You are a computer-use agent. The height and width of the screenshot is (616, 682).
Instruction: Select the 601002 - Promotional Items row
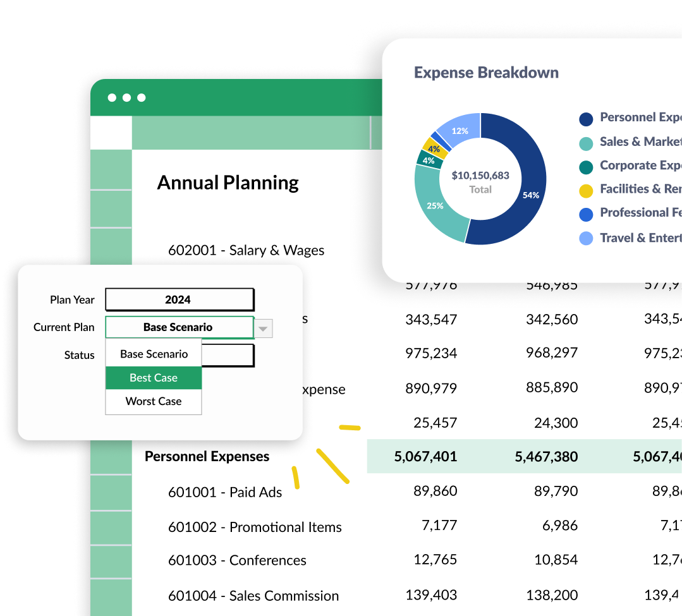tap(255, 527)
